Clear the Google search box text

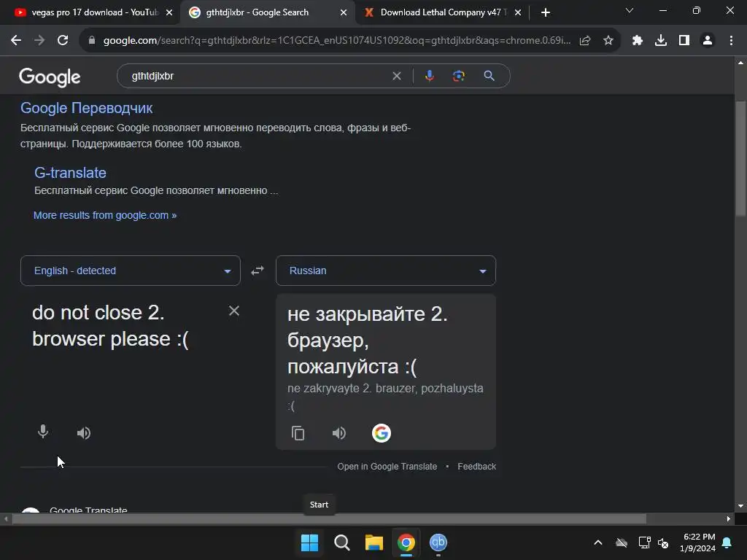click(x=396, y=76)
